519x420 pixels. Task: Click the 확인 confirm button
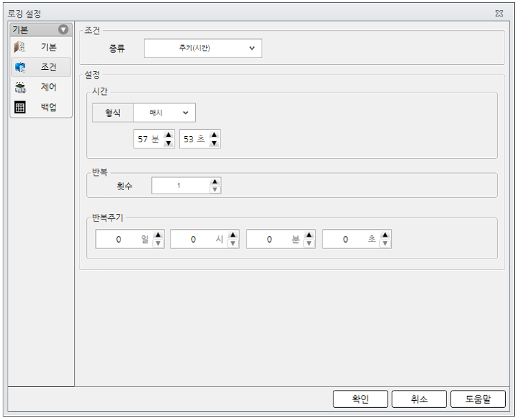(360, 399)
